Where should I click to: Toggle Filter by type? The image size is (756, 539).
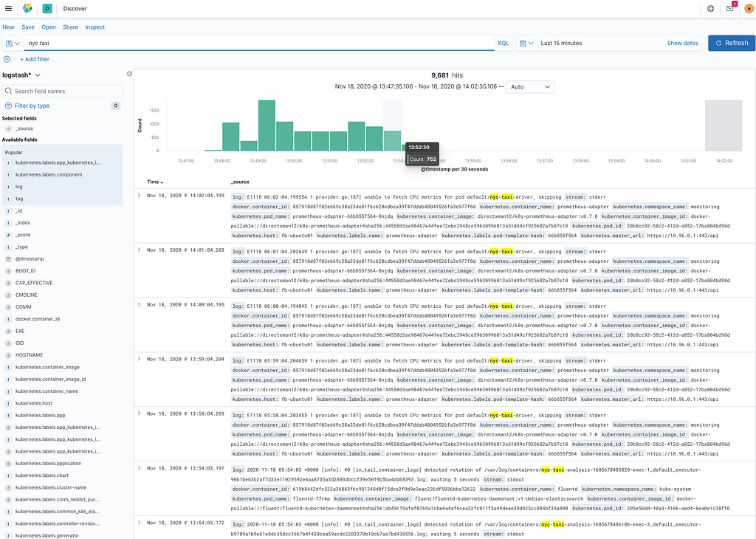pos(32,106)
